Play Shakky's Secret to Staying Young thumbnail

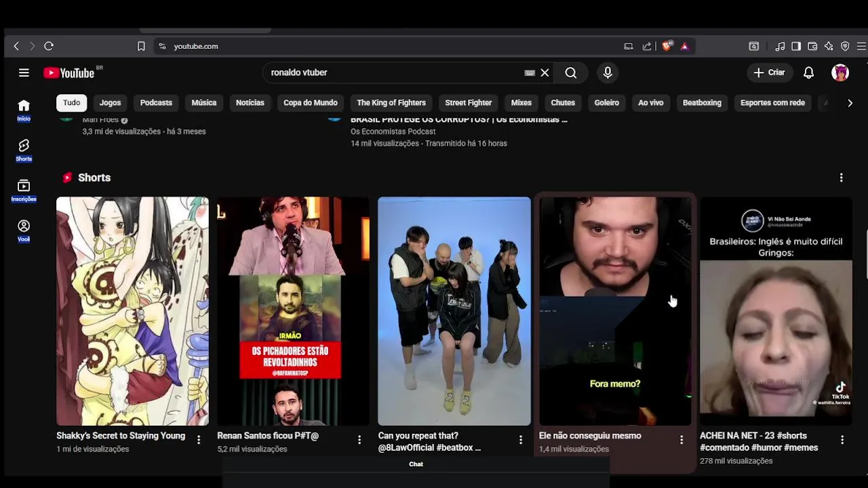pos(132,311)
